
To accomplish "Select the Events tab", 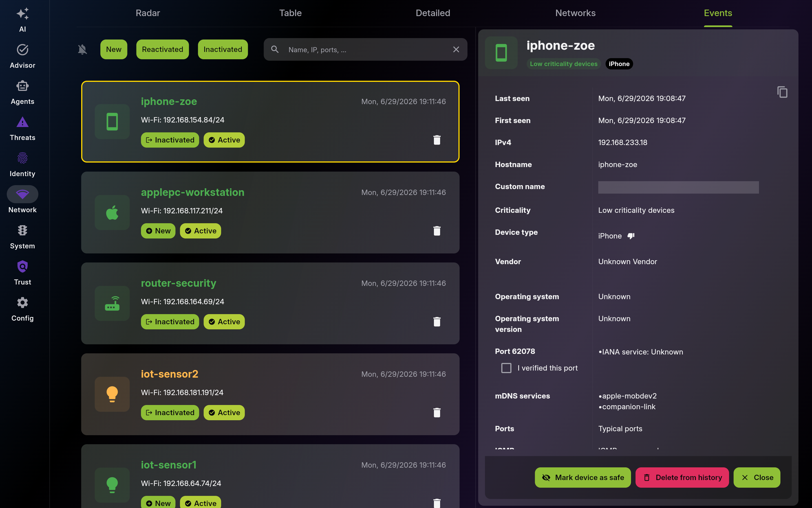I will [718, 13].
